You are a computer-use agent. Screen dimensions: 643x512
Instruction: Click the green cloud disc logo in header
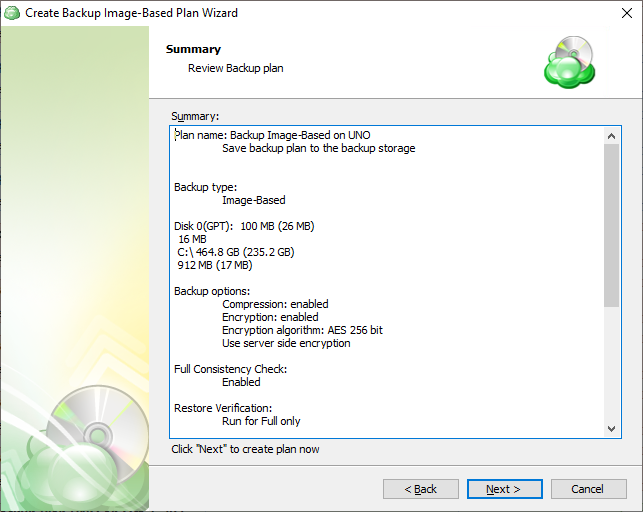tap(569, 62)
